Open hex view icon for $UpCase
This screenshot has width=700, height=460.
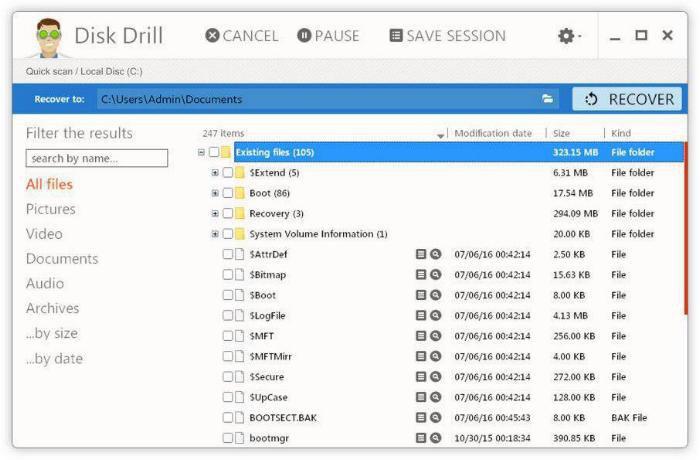(421, 397)
